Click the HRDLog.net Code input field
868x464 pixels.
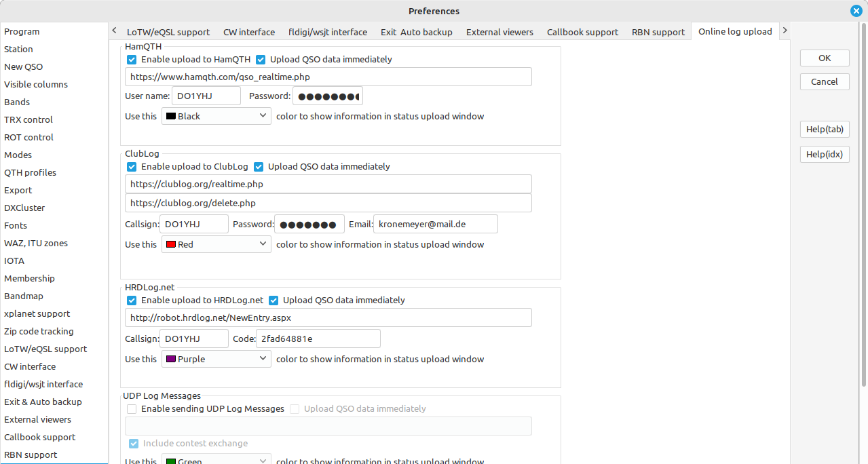tap(318, 339)
